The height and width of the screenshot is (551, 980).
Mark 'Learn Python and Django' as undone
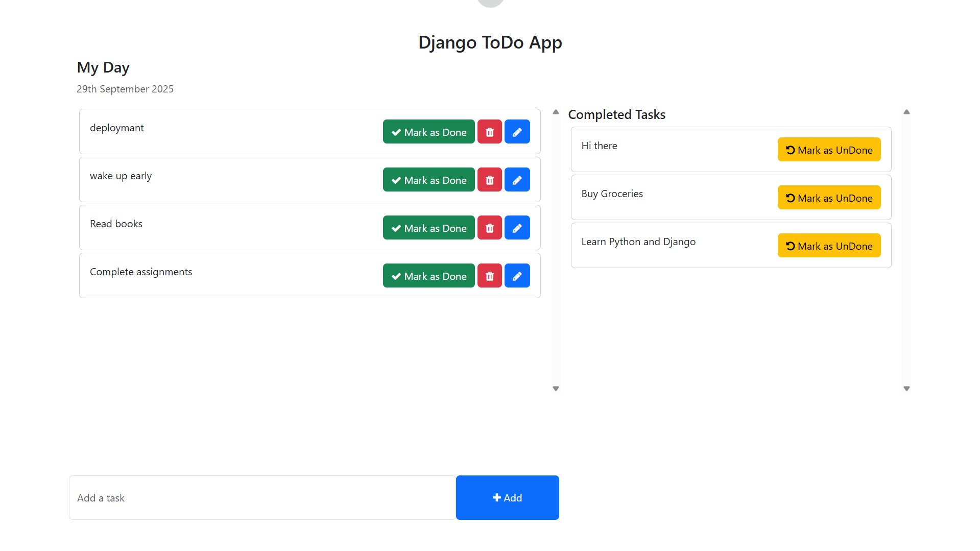tap(828, 246)
